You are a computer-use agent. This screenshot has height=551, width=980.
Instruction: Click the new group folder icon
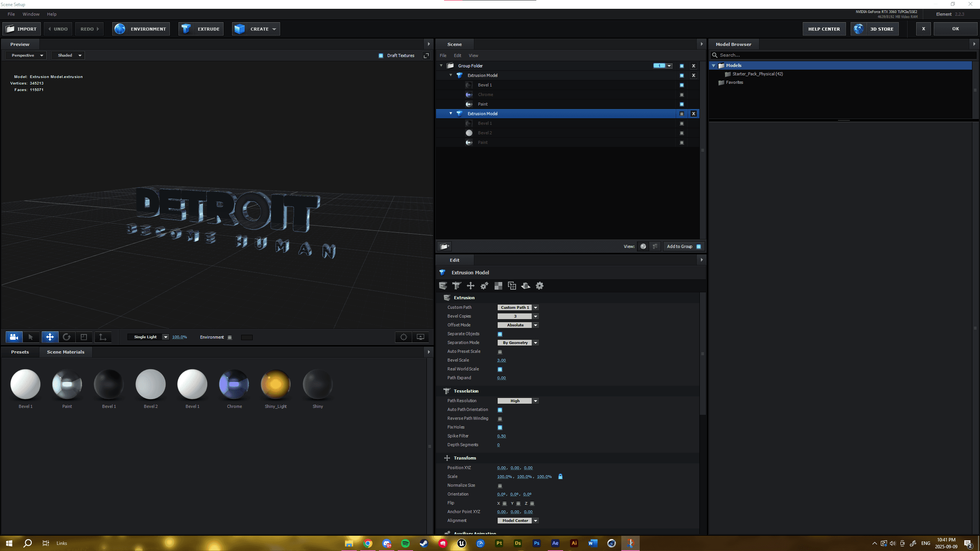click(x=444, y=246)
